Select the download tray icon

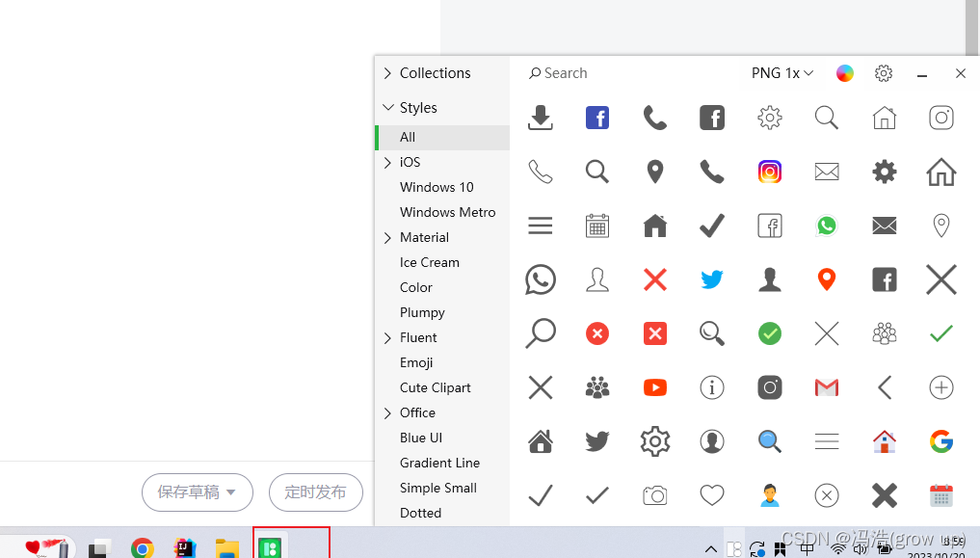540,118
